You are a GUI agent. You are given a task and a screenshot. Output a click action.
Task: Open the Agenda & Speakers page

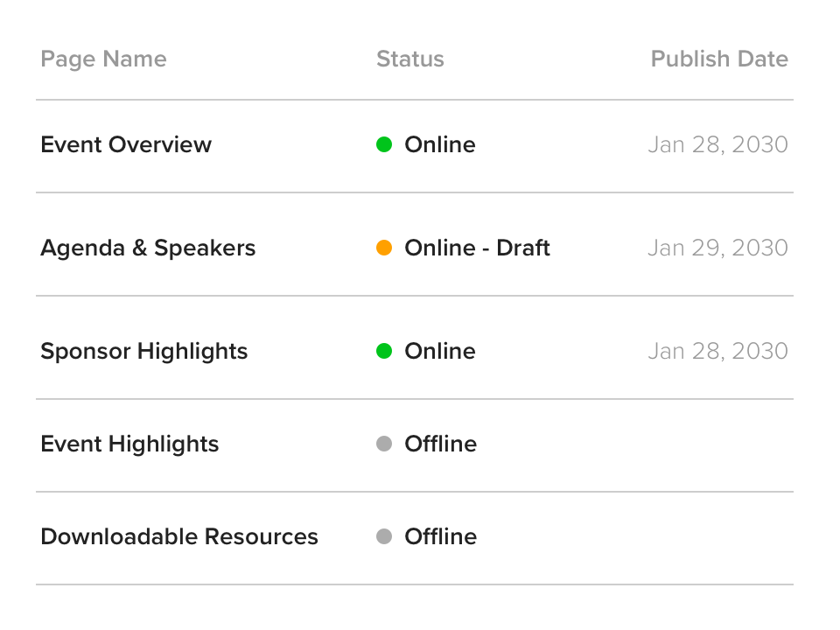pyautogui.click(x=148, y=248)
